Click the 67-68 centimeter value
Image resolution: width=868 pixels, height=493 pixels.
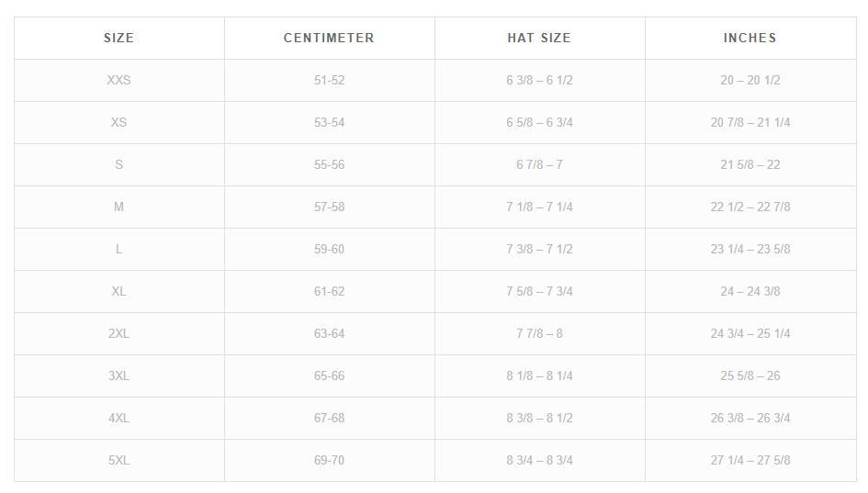pyautogui.click(x=329, y=418)
